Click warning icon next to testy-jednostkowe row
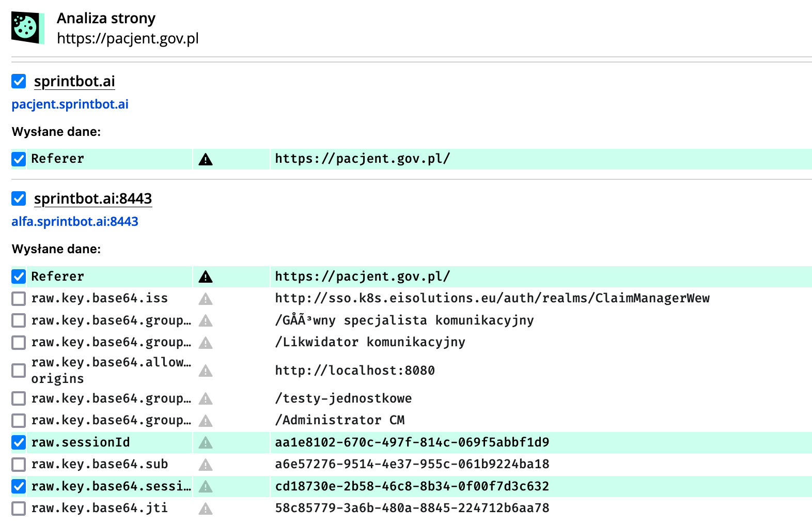This screenshot has height=523, width=812. 206,398
